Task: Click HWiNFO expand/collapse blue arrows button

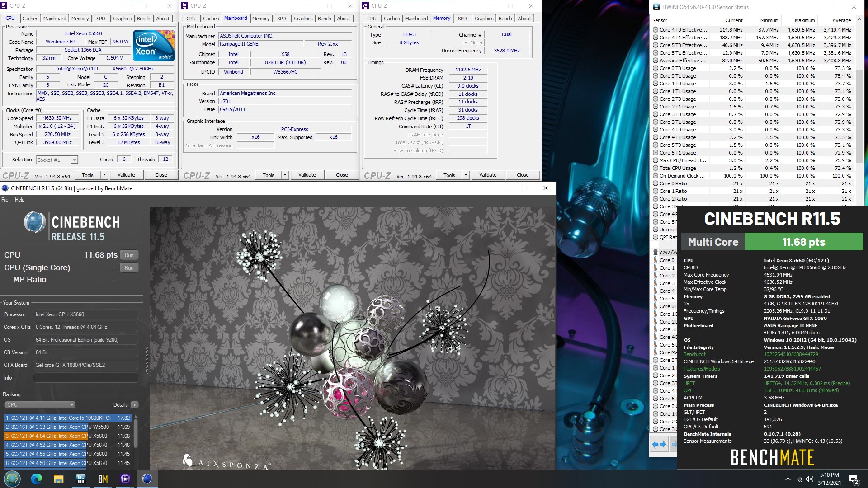Action: 659,444
